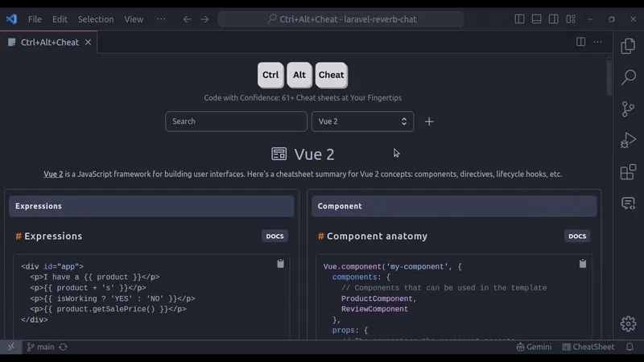644x362 pixels.
Task: Open the Selection menu
Action: click(x=96, y=19)
